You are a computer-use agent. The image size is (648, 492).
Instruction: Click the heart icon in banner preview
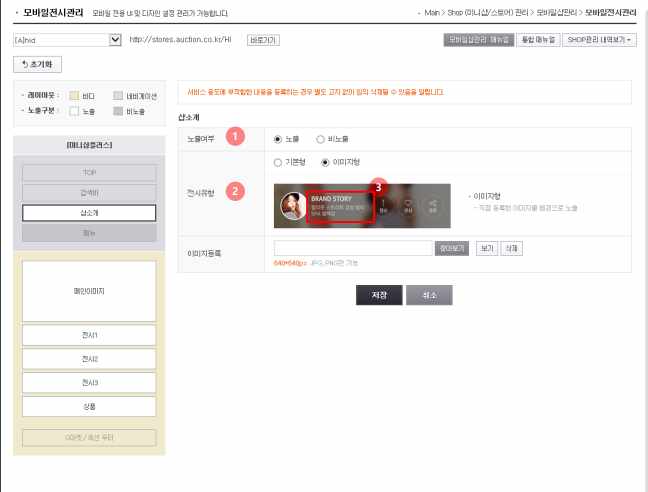click(408, 206)
